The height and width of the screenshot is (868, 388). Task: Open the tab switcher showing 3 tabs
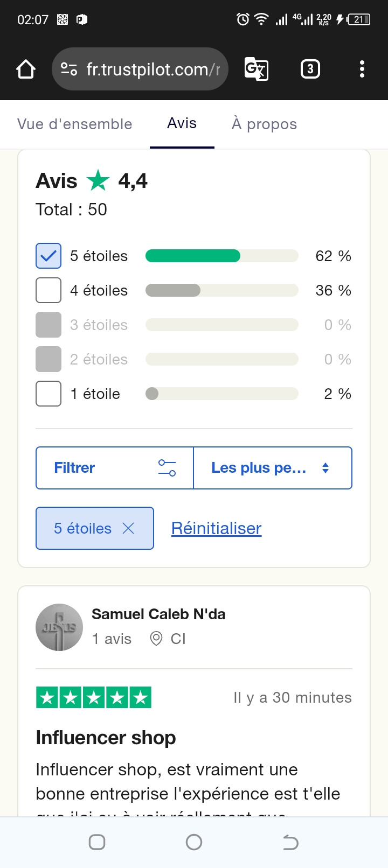point(310,69)
